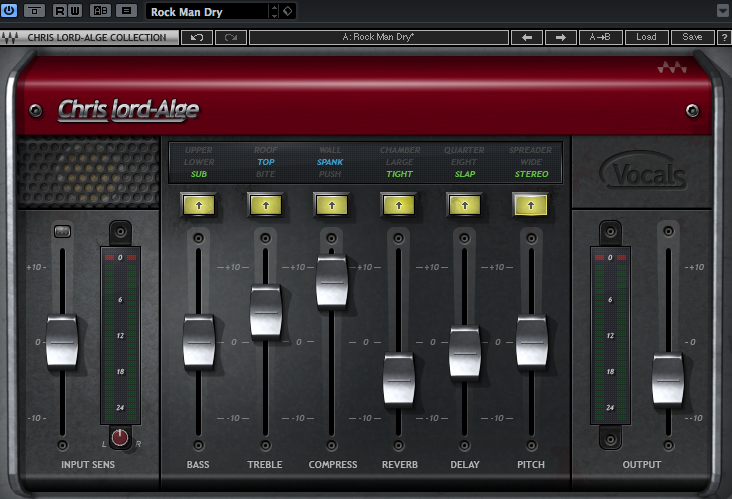Select the CHAMBER reverb mode
This screenshot has height=499, width=732.
(x=400, y=150)
